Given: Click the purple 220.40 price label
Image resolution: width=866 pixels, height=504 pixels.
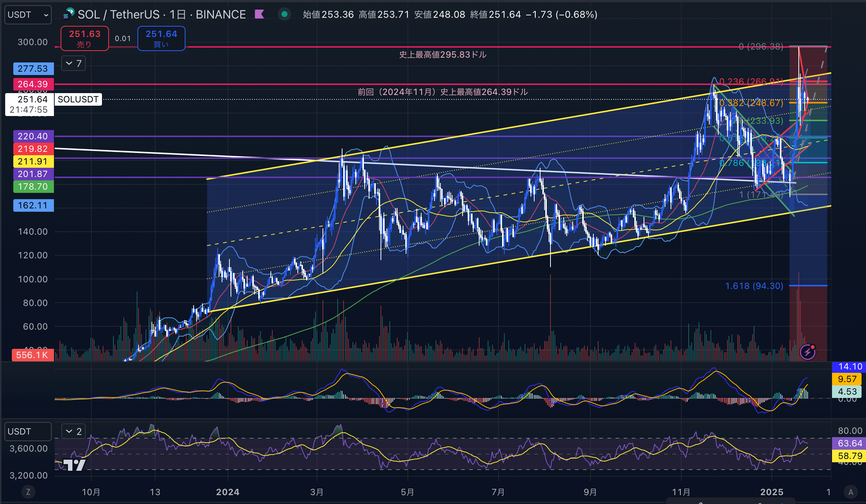Looking at the screenshot, I should click(33, 136).
